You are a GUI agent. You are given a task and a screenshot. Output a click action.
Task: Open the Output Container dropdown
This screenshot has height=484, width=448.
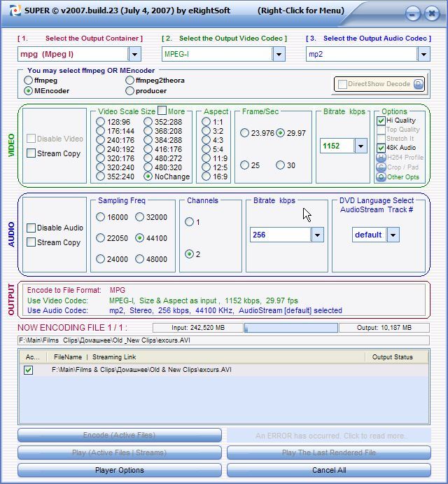[135, 55]
